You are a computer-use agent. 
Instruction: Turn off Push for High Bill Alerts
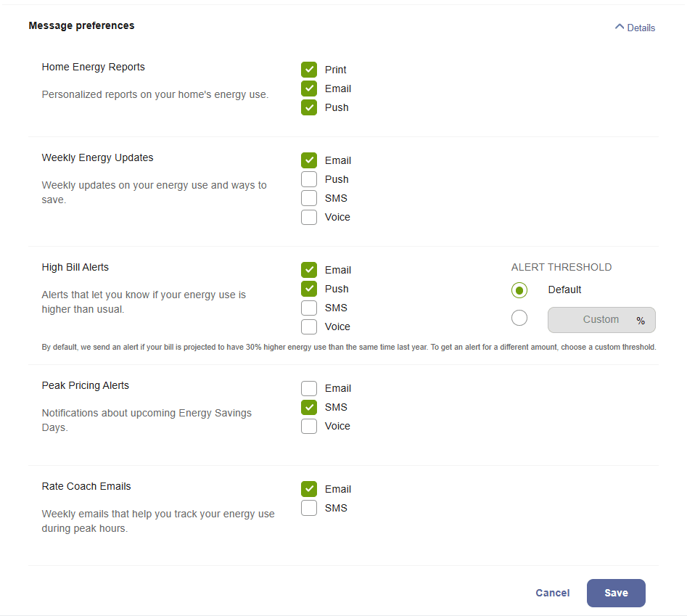coord(309,289)
